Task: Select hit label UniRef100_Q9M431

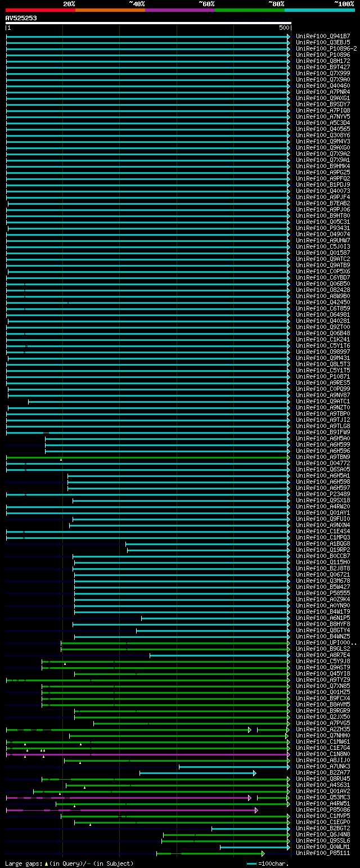Action: (323, 358)
